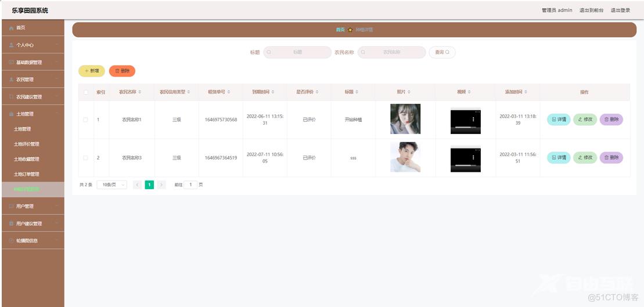The width and height of the screenshot is (644, 307).
Task: Focus the 标题 search input field
Action: 297,53
